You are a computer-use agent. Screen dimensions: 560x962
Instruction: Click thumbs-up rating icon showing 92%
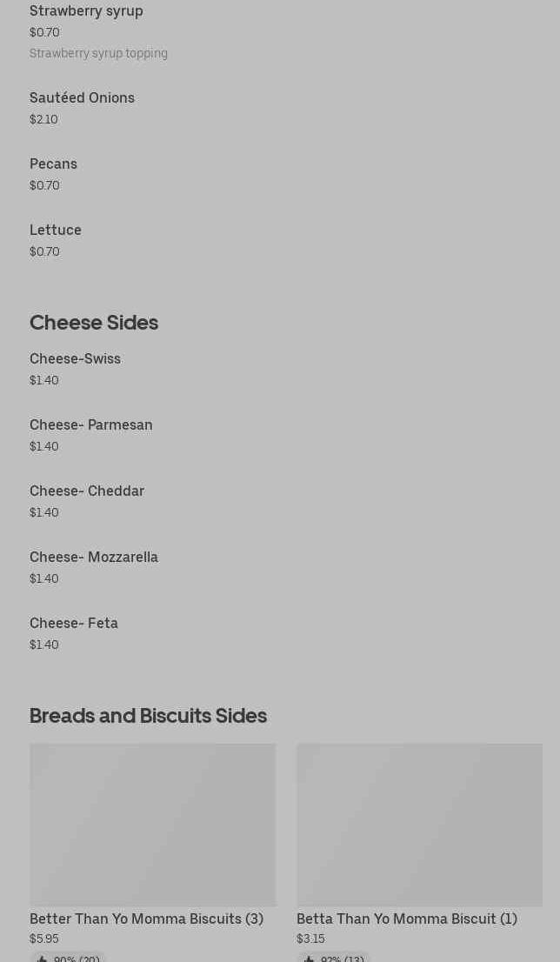click(x=309, y=959)
